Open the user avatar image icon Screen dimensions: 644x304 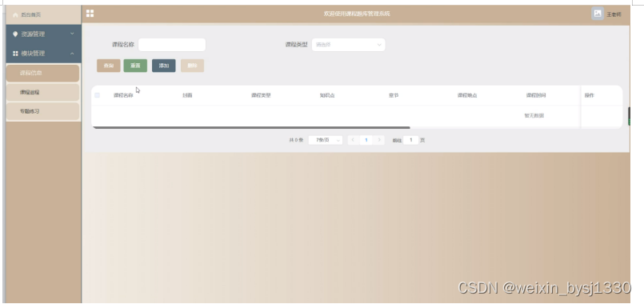[x=598, y=14]
